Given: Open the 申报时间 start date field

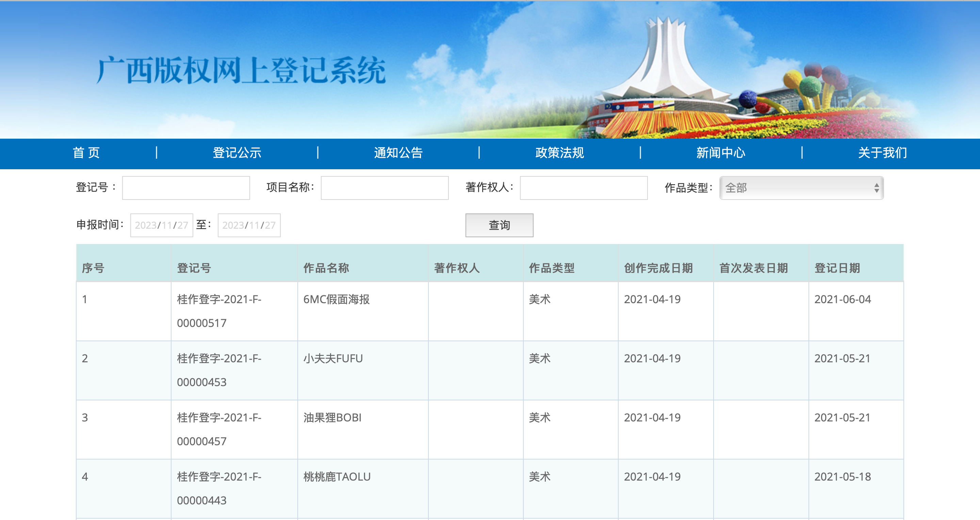Looking at the screenshot, I should click(x=161, y=225).
